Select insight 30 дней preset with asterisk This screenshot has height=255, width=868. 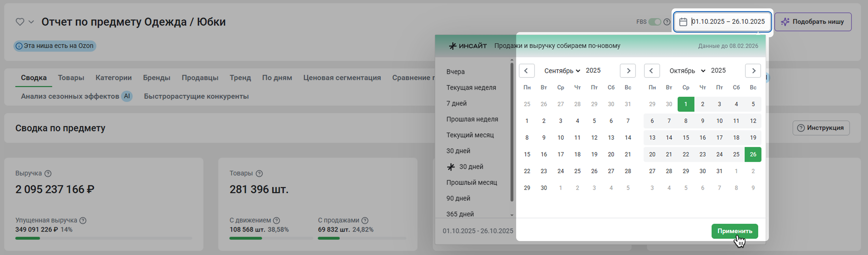(471, 167)
